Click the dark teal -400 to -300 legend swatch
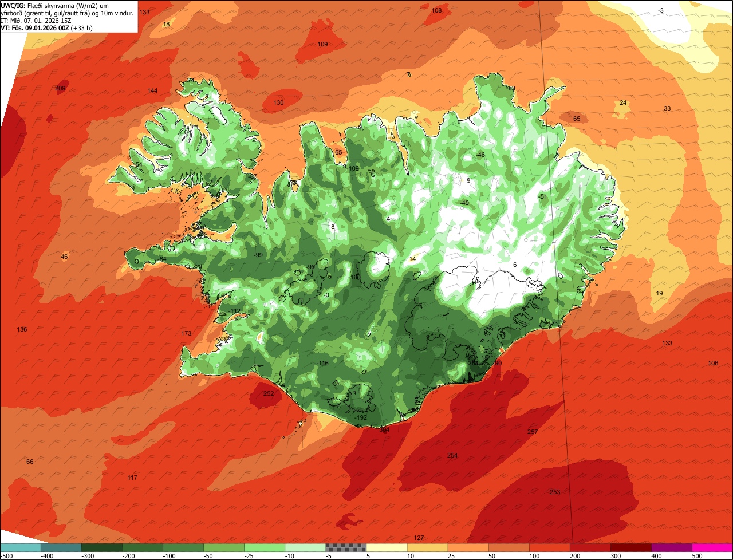Screen dimensions: 733x560 61,547
